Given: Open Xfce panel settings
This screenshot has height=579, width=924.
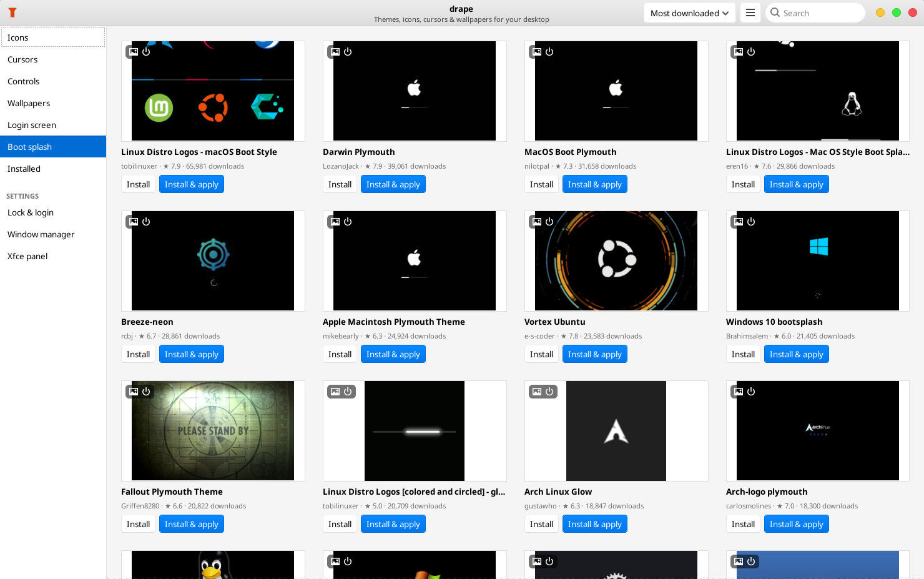Looking at the screenshot, I should click(x=53, y=256).
